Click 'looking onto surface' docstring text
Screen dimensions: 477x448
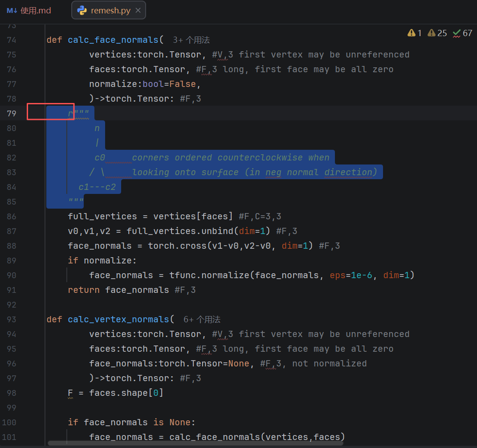[185, 173]
